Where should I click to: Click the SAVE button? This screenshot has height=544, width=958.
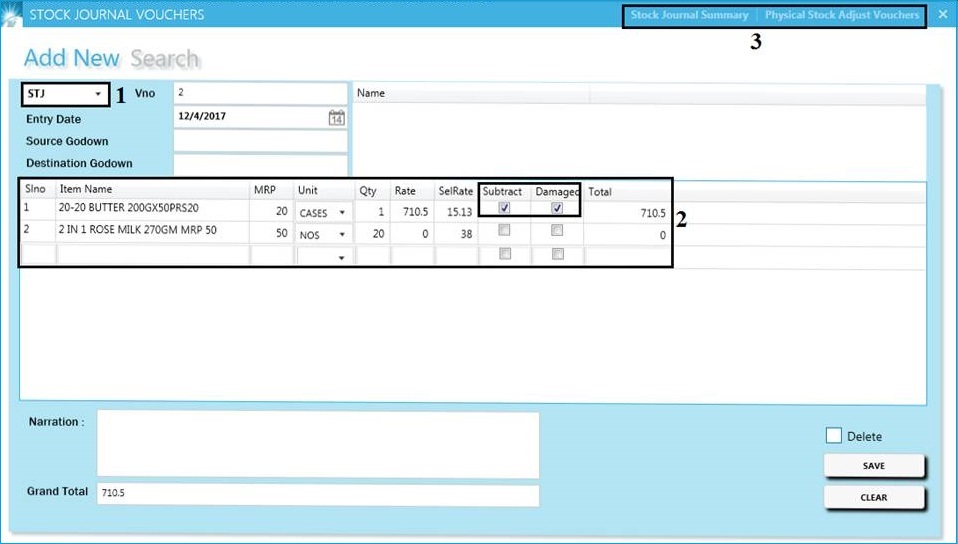pyautogui.click(x=874, y=466)
